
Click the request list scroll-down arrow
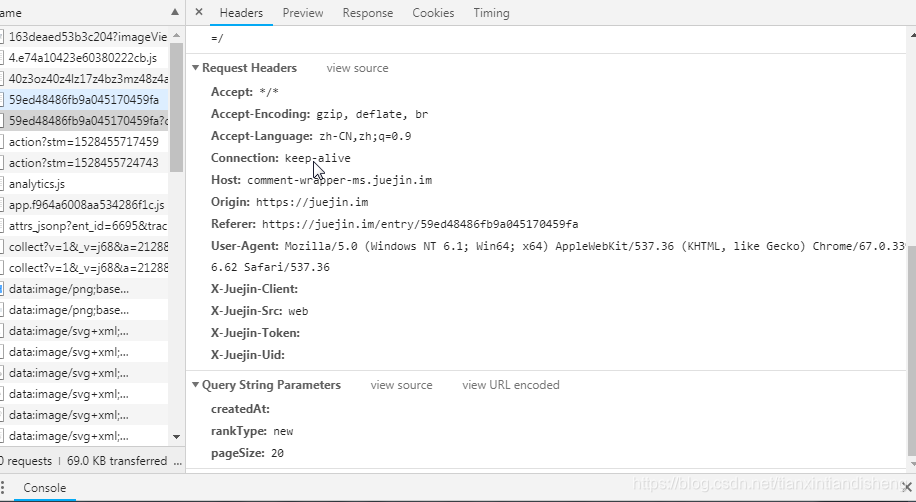(176, 437)
